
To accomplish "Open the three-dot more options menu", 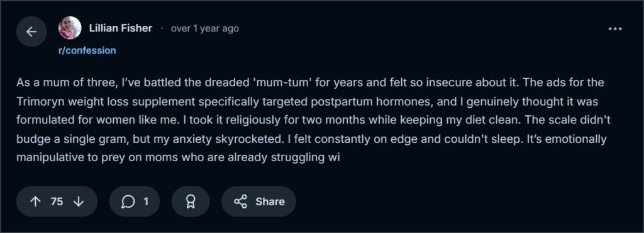I will 615,29.
